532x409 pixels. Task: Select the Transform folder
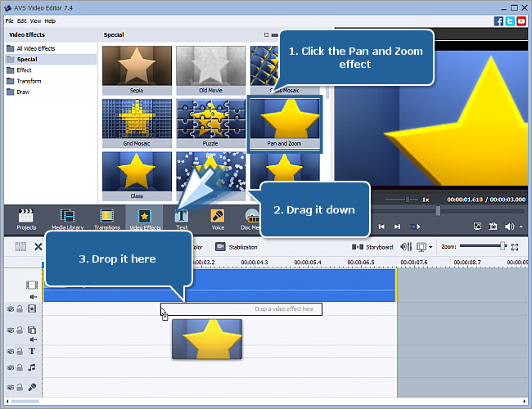tap(24, 81)
